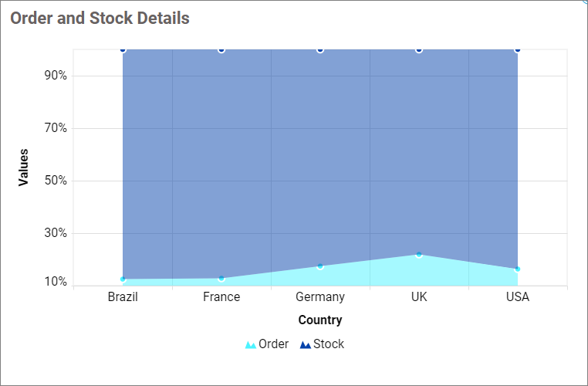Click the Stock data point for Brazil
Screen dimensions: 588x386
coord(123,49)
